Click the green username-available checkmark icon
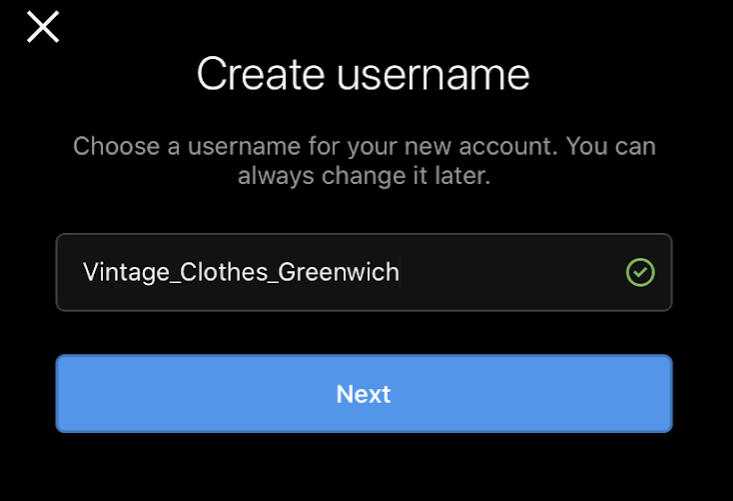Screen dimensions: 733x501 640,272
